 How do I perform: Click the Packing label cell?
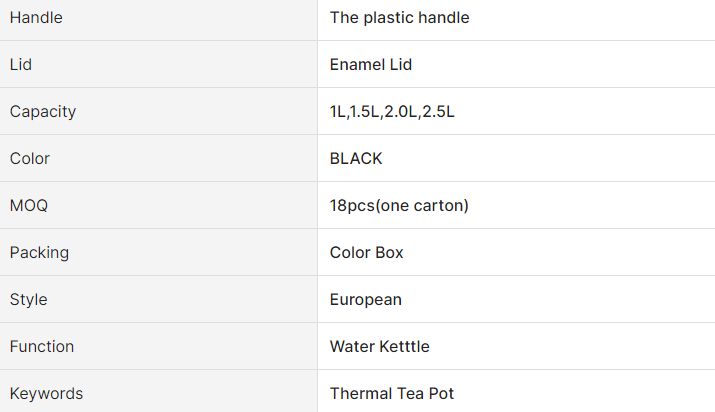point(39,253)
